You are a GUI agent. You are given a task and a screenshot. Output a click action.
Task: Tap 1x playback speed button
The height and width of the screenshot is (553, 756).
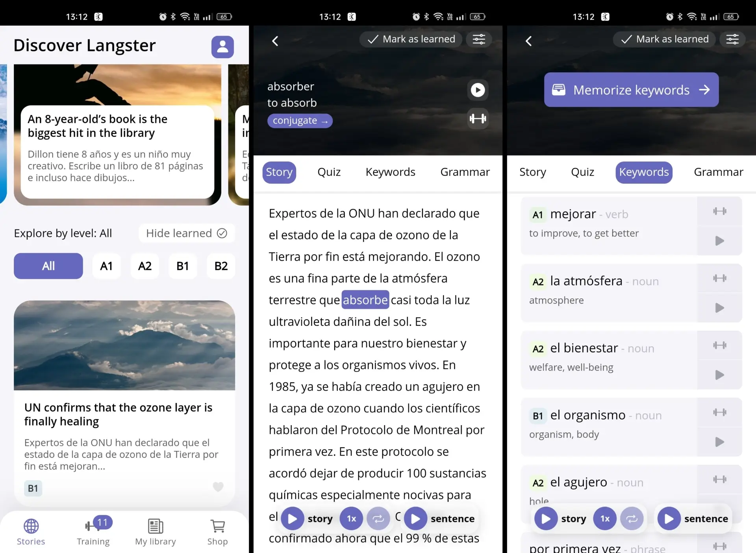tap(350, 518)
